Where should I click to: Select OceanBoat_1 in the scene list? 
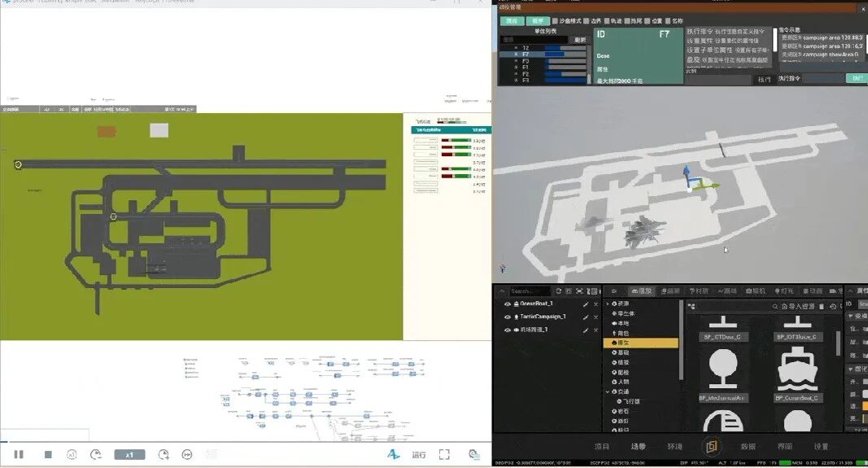click(536, 304)
